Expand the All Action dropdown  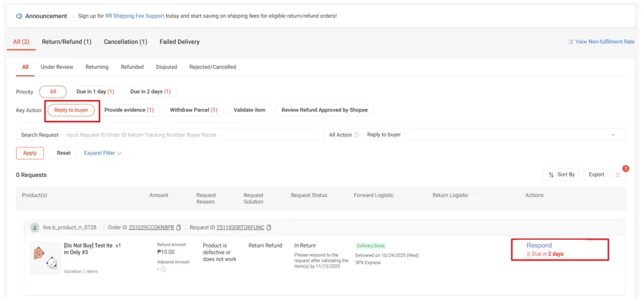[612, 135]
